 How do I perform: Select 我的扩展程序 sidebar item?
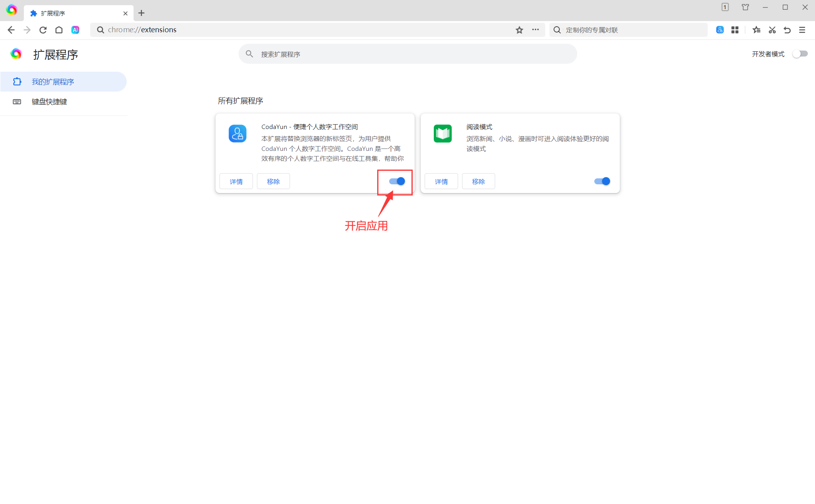53,82
